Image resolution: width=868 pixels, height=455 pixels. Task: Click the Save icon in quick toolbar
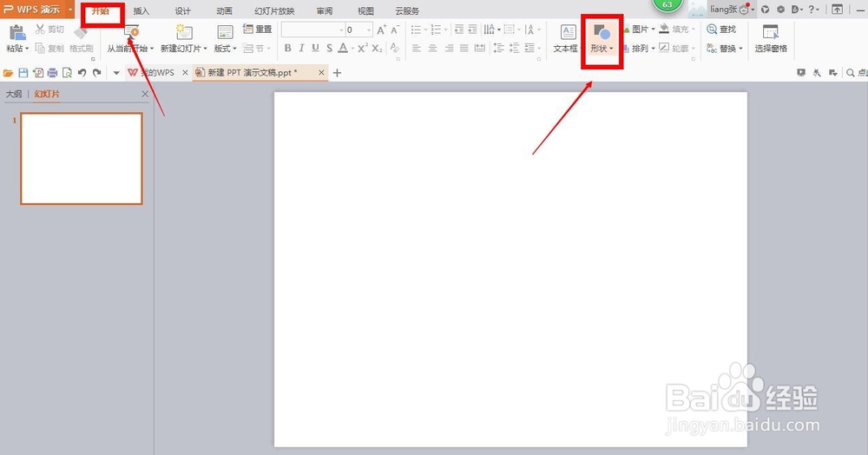23,73
